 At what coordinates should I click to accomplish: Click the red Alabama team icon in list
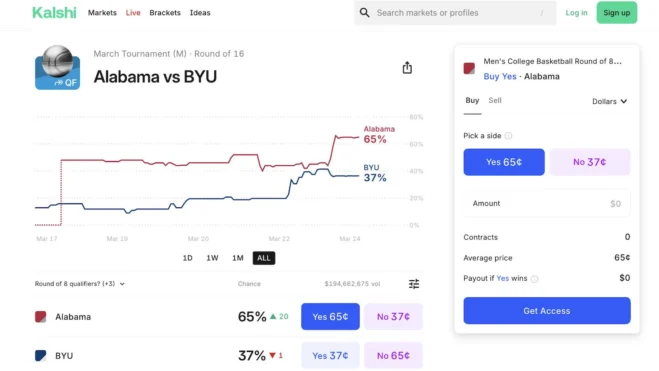(40, 317)
